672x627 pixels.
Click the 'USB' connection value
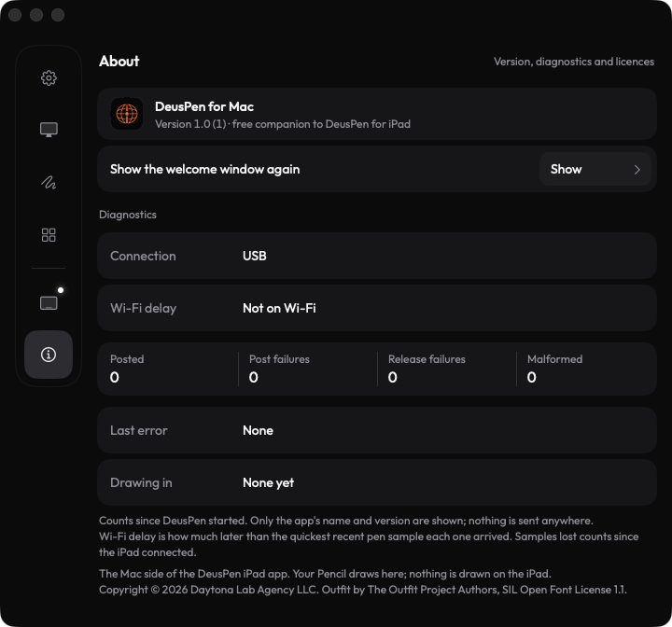(x=255, y=256)
